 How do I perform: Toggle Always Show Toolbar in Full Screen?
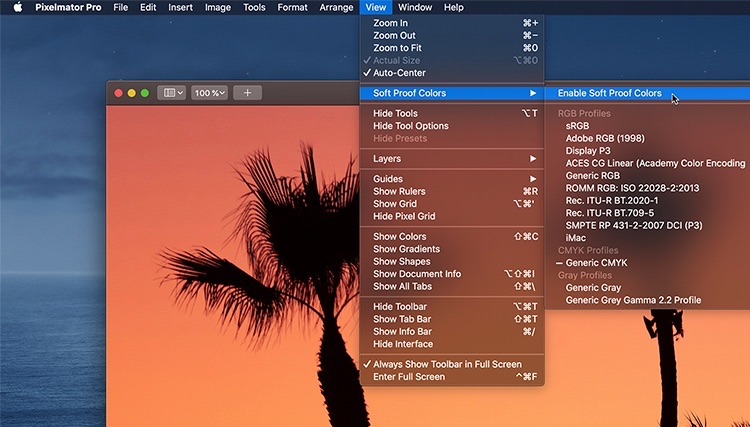[452, 364]
